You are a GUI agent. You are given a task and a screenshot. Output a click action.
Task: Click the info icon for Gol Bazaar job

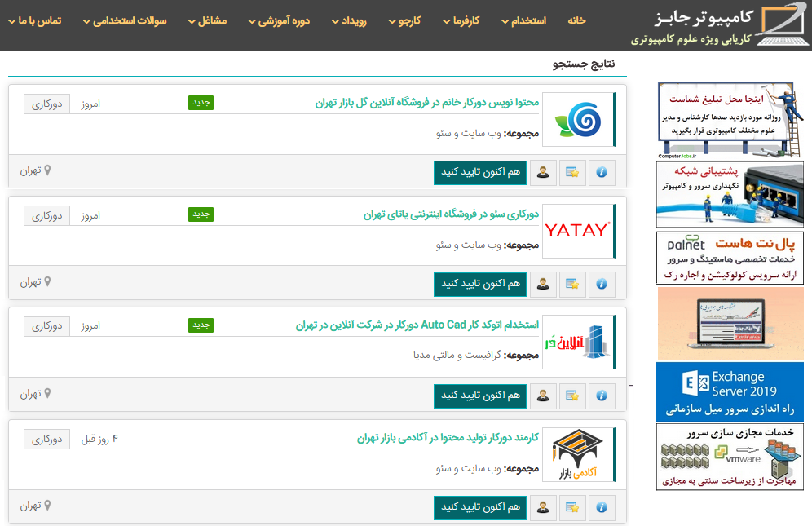pos(601,173)
